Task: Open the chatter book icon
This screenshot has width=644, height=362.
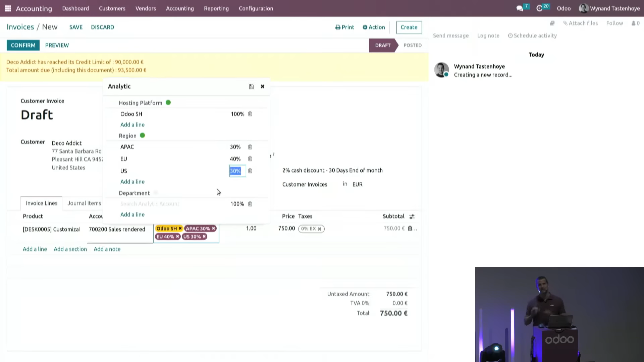Action: pos(552,23)
